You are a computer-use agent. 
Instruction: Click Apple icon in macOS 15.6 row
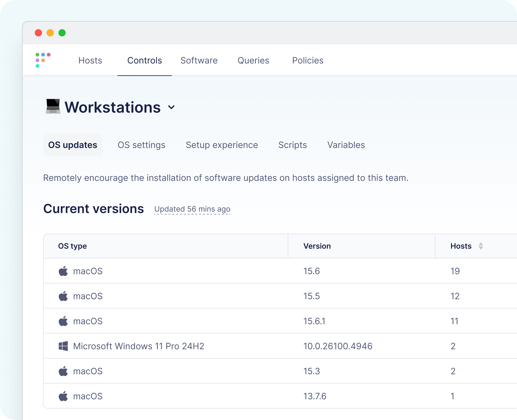tap(63, 271)
